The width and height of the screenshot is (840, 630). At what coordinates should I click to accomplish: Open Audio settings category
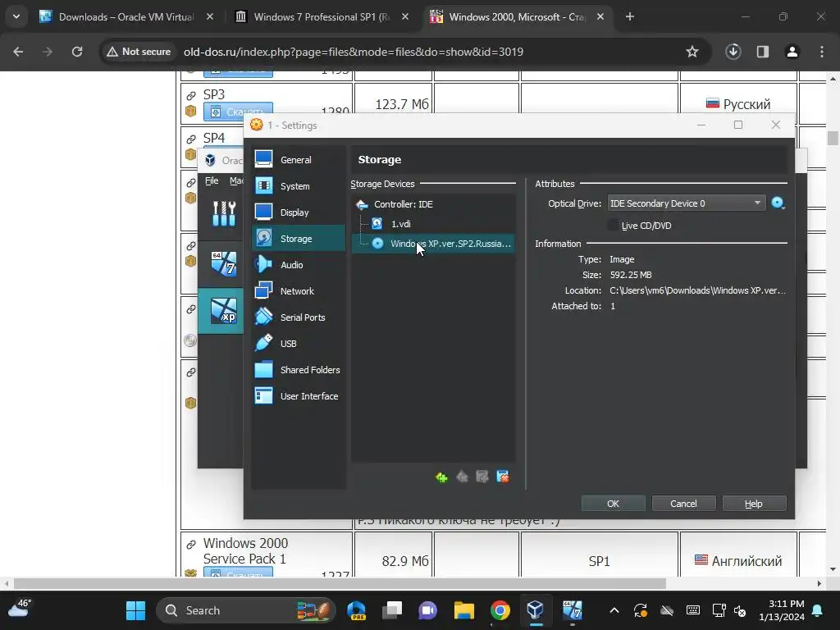[x=298, y=265]
